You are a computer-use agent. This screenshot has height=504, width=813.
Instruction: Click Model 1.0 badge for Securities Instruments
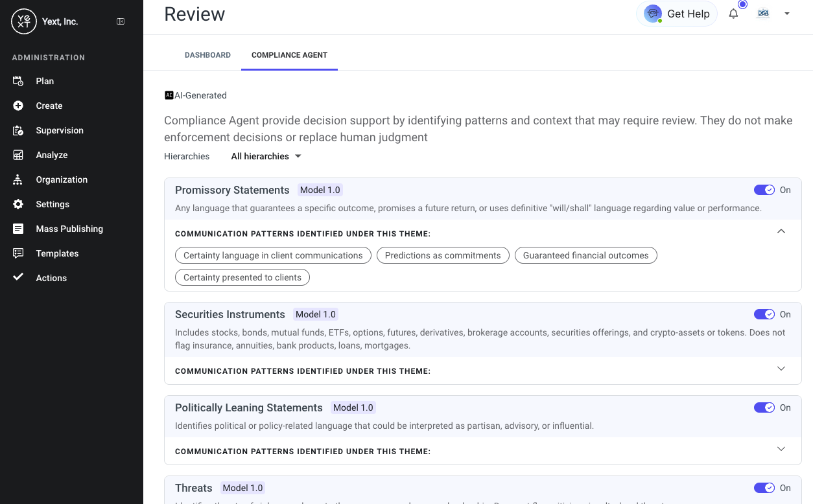(316, 314)
